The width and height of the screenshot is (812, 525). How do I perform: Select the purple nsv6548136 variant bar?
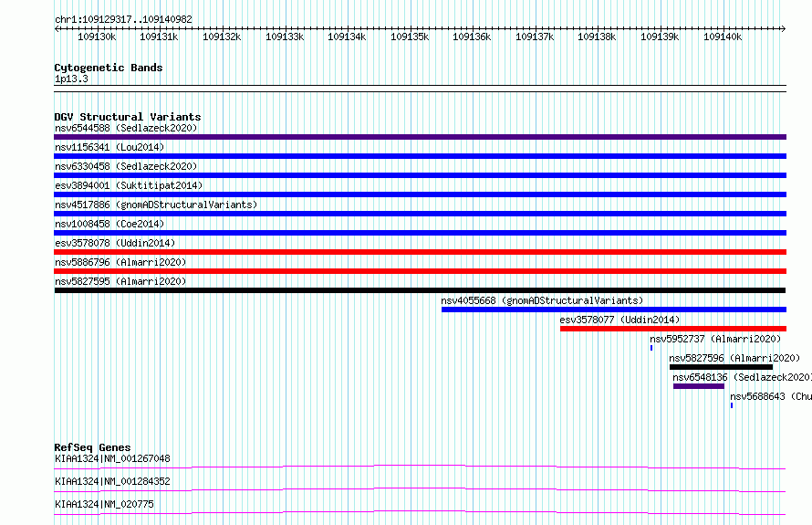tap(699, 386)
